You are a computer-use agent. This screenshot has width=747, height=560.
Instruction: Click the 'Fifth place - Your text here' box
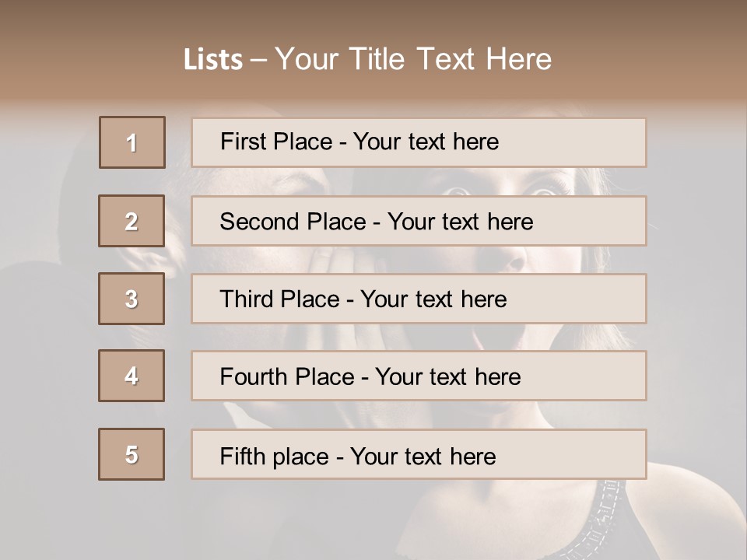pos(419,455)
